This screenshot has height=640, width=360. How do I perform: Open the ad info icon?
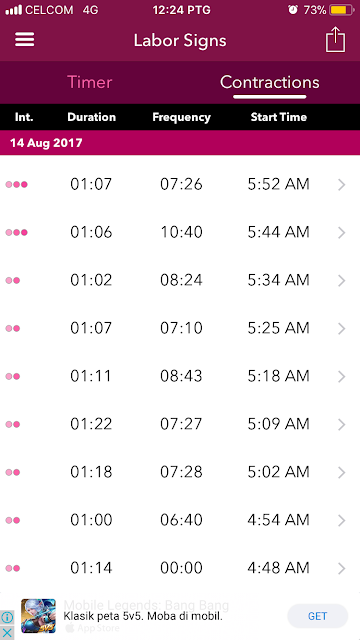[x=7, y=617]
